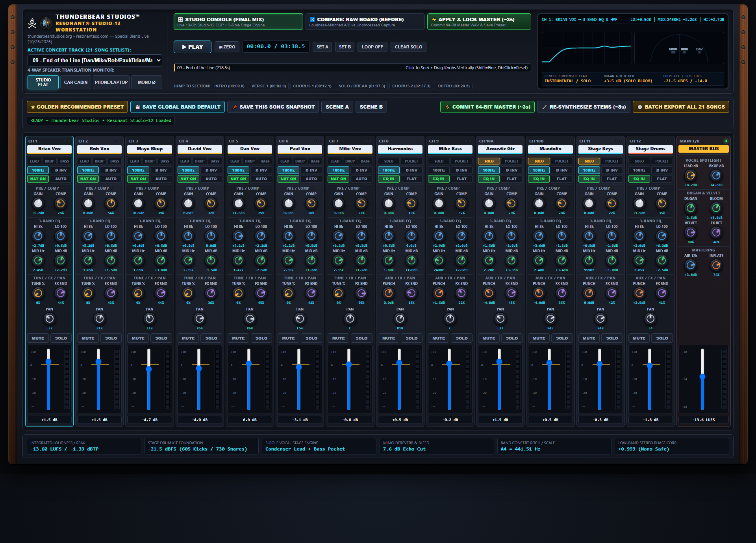Select BASS role on Mike Vox
The height and width of the screenshot is (543, 756).
point(365,161)
